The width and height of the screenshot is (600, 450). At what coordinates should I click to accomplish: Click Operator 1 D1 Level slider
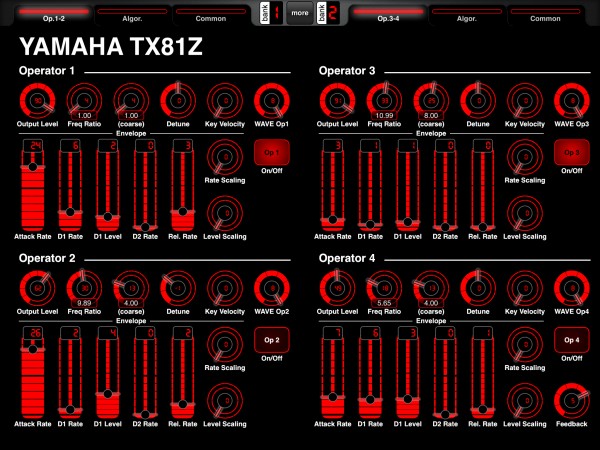108,185
